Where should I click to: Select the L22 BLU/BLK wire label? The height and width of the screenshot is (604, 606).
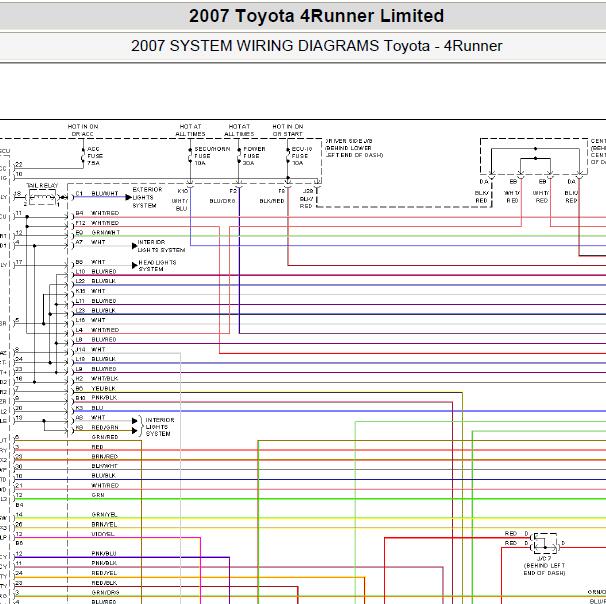[x=95, y=281]
